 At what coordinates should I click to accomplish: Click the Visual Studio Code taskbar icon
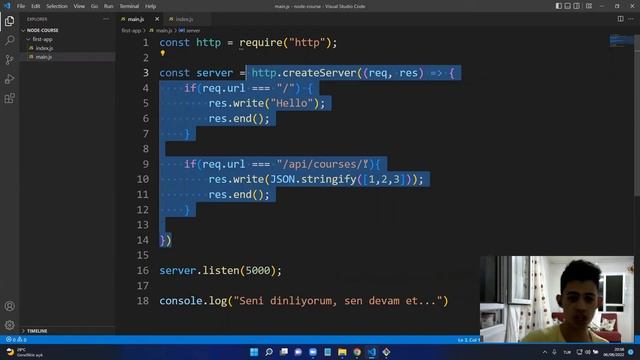point(372,352)
